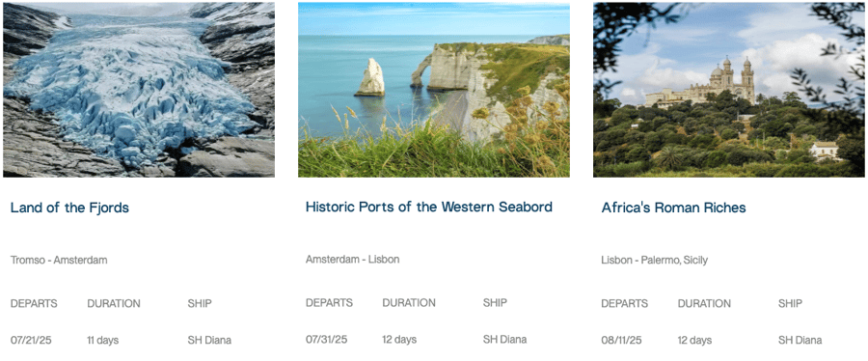Image resolution: width=868 pixels, height=361 pixels.
Task: Click SH Diana ship under Africa's Roman Riches
Action: click(x=800, y=340)
